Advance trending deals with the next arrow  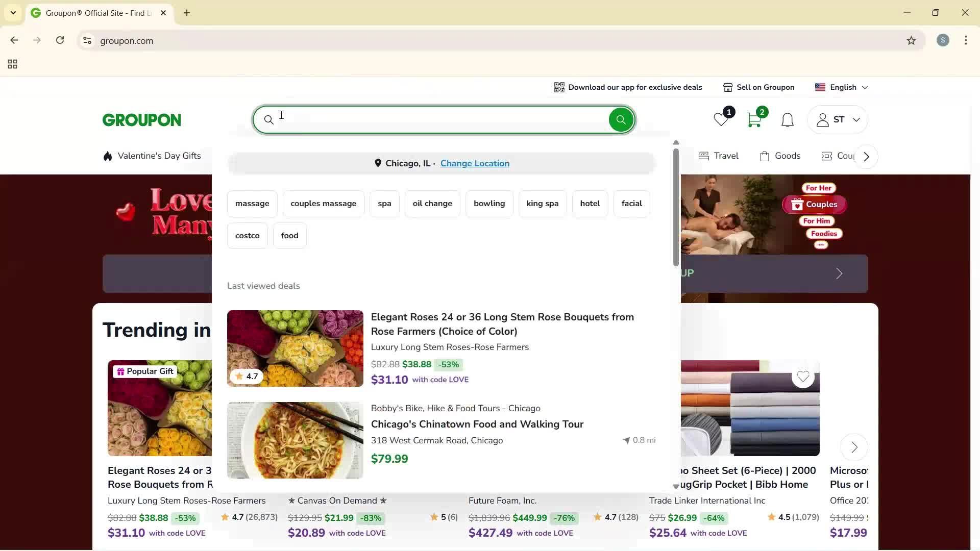click(854, 447)
